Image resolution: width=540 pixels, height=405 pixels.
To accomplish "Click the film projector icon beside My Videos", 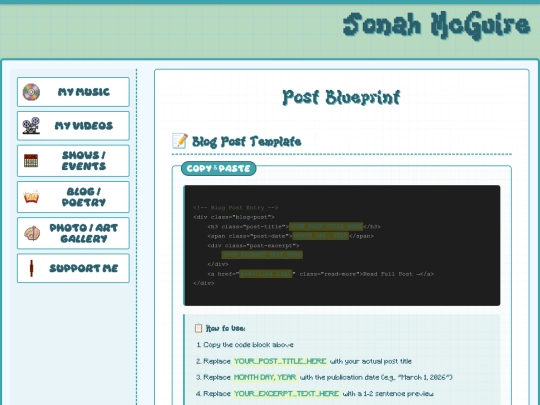I will click(x=31, y=126).
